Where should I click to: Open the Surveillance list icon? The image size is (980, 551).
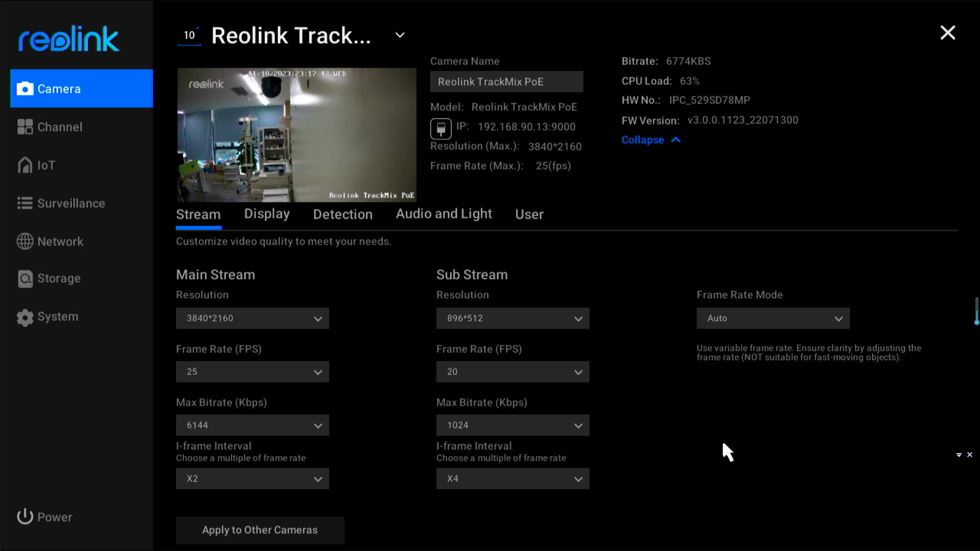pyautogui.click(x=24, y=203)
